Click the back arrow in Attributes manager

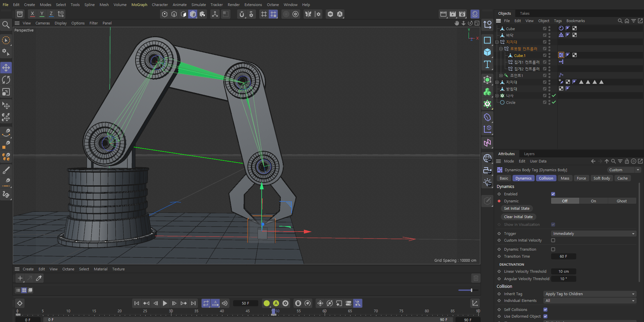(593, 161)
